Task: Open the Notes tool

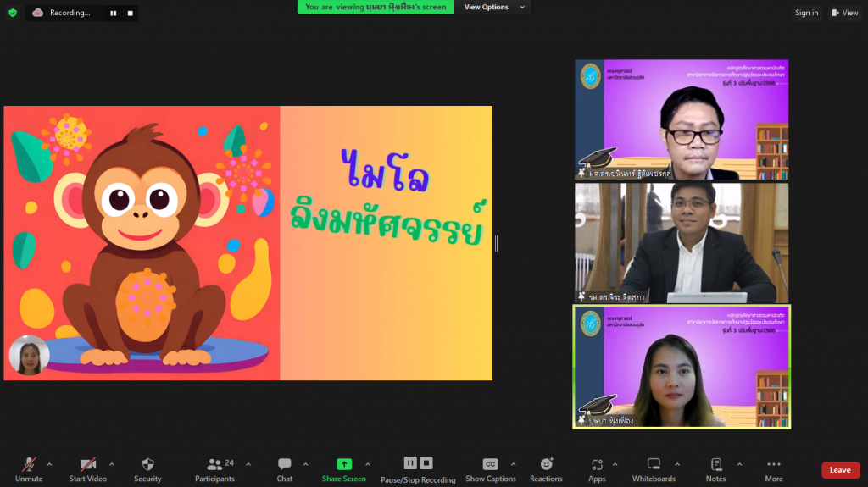Action: (715, 469)
